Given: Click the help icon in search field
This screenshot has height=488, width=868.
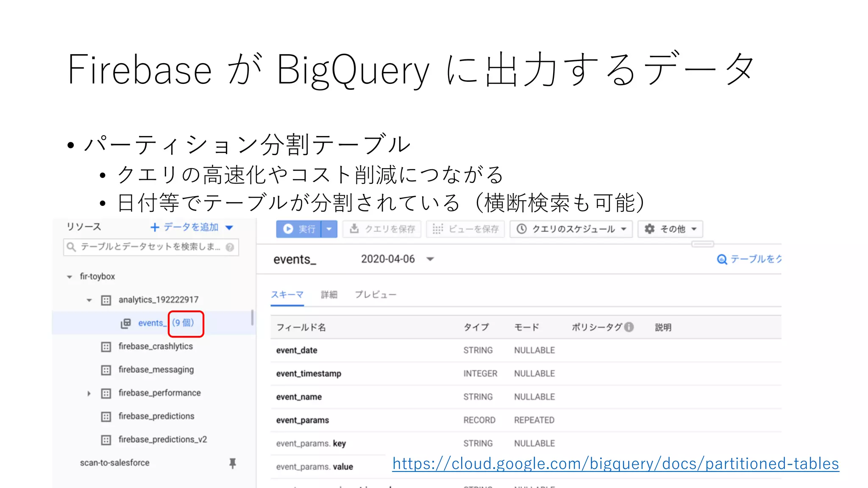Looking at the screenshot, I should tap(230, 247).
